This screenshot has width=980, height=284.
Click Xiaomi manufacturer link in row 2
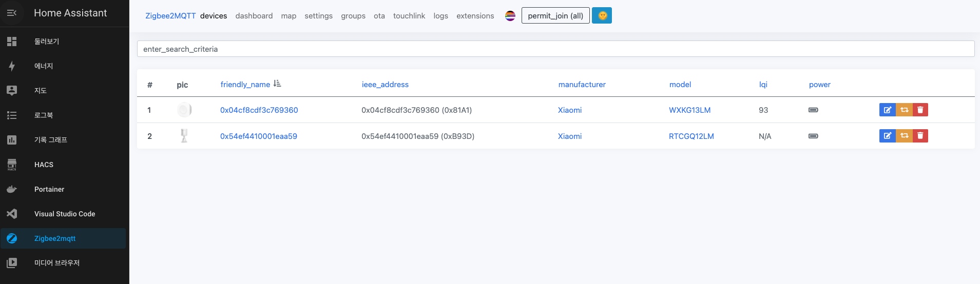pyautogui.click(x=570, y=136)
